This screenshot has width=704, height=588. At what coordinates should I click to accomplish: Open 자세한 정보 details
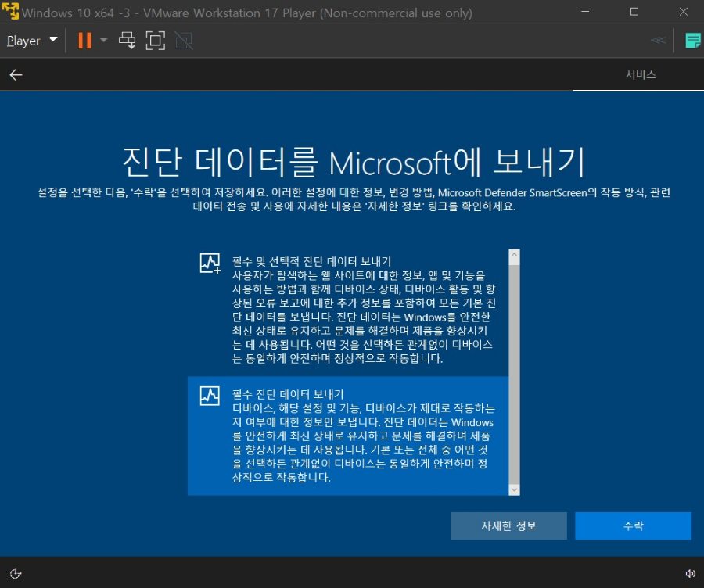coord(508,525)
